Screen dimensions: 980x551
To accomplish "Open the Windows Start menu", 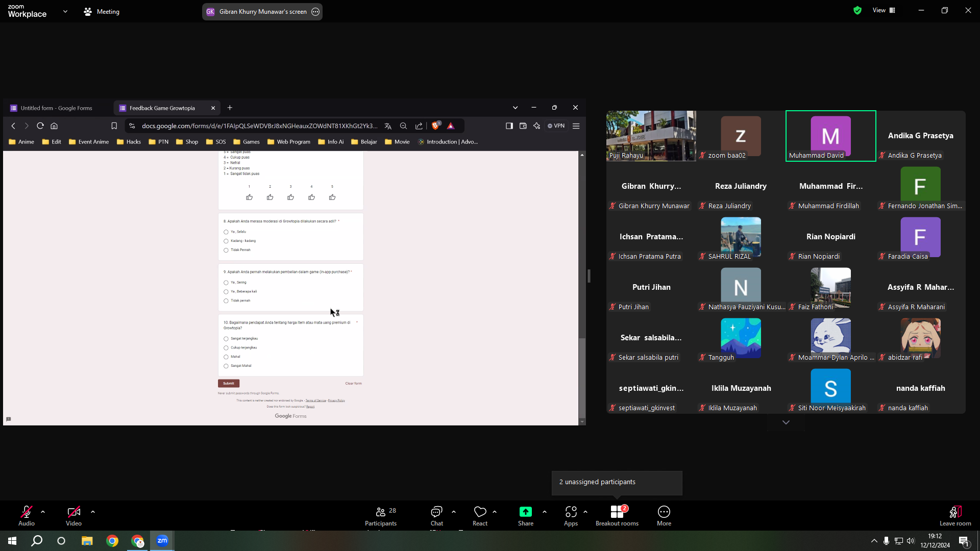I will 12,541.
